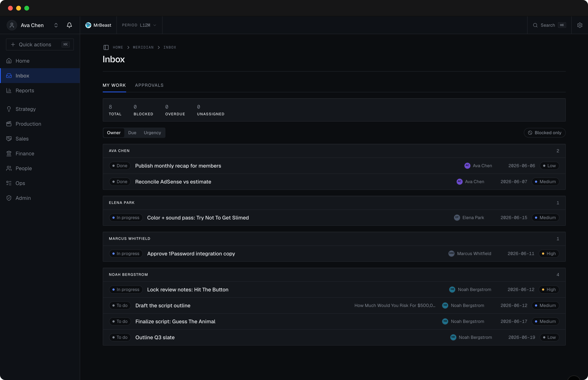Click the Ops checklist icon
Image resolution: width=588 pixels, height=380 pixels.
[9, 183]
